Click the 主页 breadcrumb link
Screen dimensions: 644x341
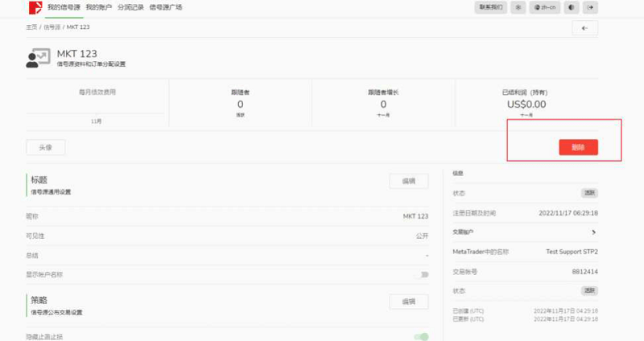(x=31, y=27)
